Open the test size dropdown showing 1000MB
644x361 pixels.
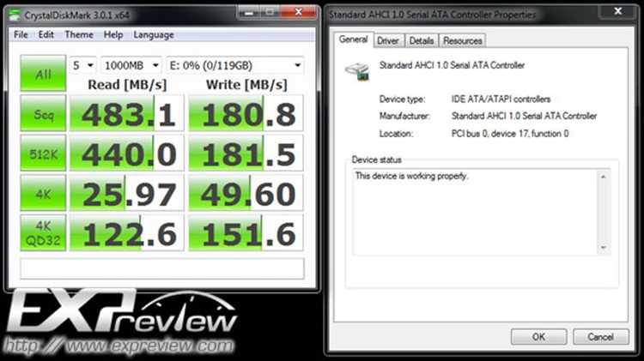pyautogui.click(x=131, y=65)
